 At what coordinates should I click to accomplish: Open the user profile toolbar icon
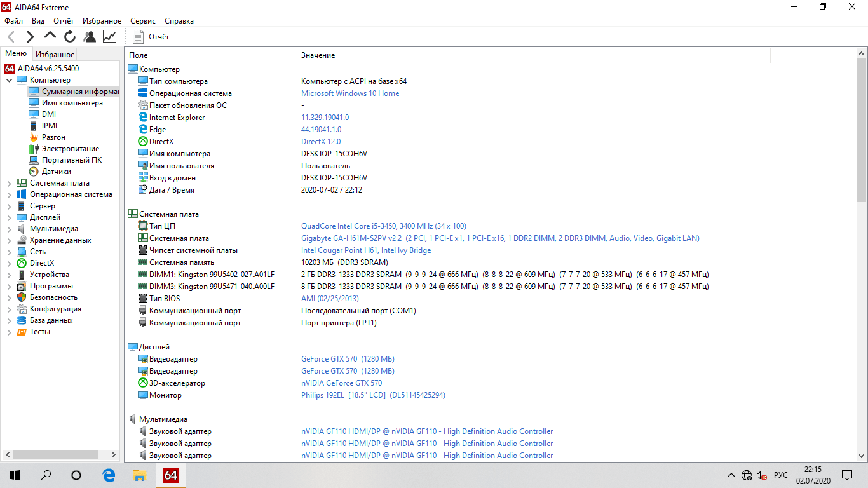coord(90,37)
